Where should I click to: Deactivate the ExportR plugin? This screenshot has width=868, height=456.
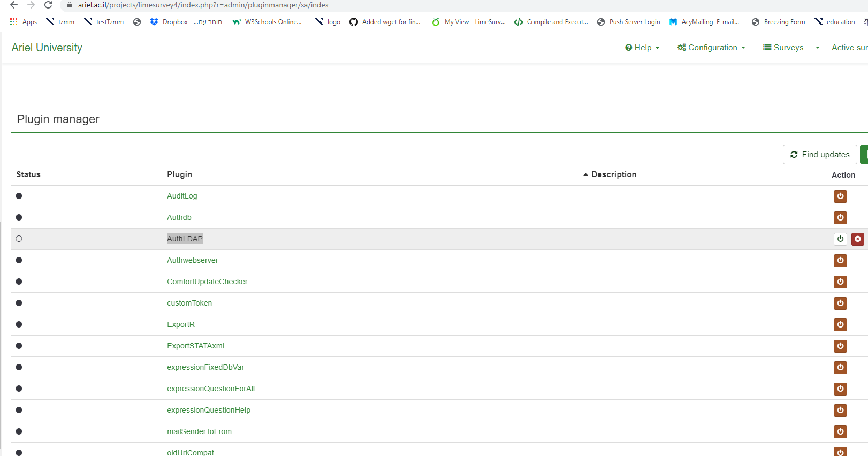click(x=840, y=325)
